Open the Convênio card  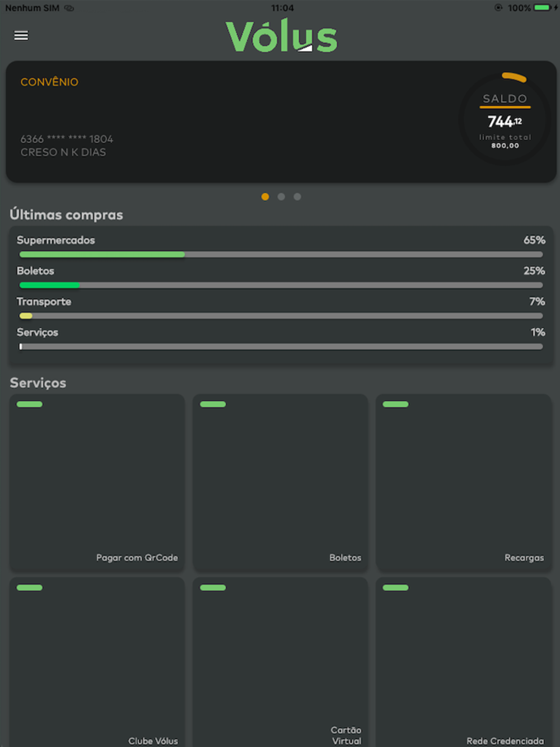tap(281, 122)
